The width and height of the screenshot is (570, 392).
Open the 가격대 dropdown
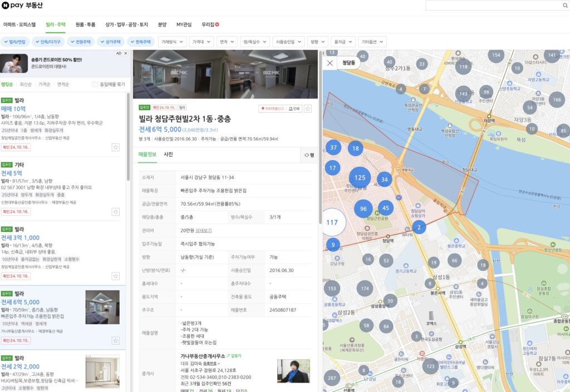click(202, 42)
